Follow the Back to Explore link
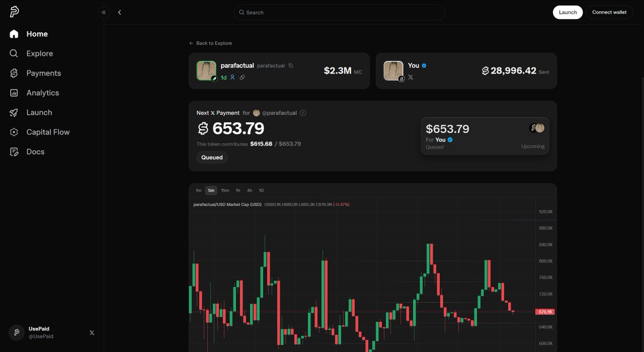 (x=210, y=43)
